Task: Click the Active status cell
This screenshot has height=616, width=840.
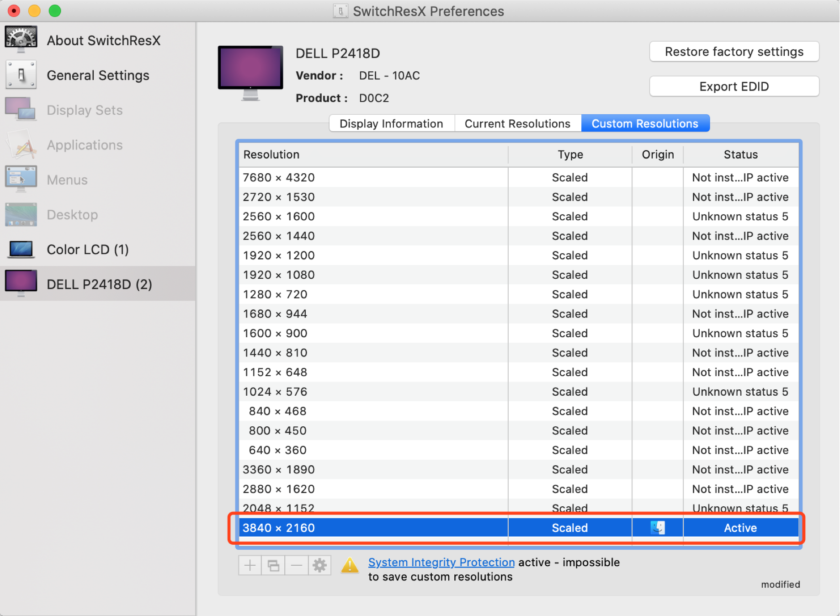Action: [x=741, y=528]
